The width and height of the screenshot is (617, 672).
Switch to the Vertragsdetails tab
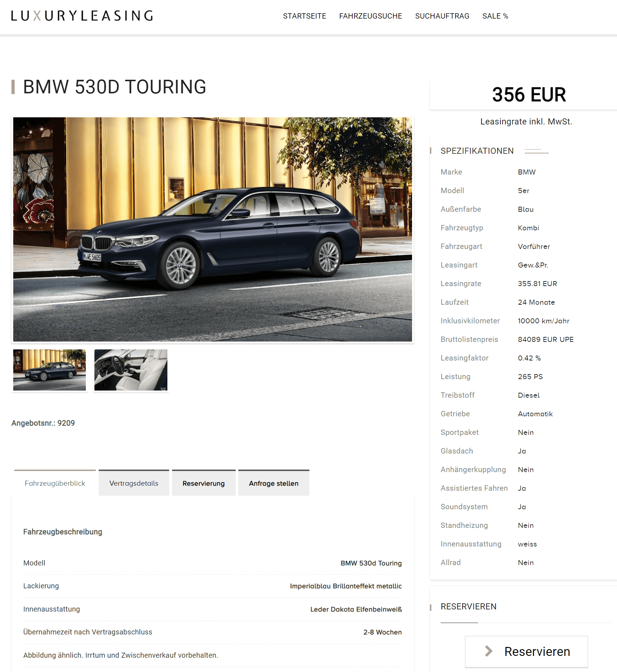click(x=134, y=483)
